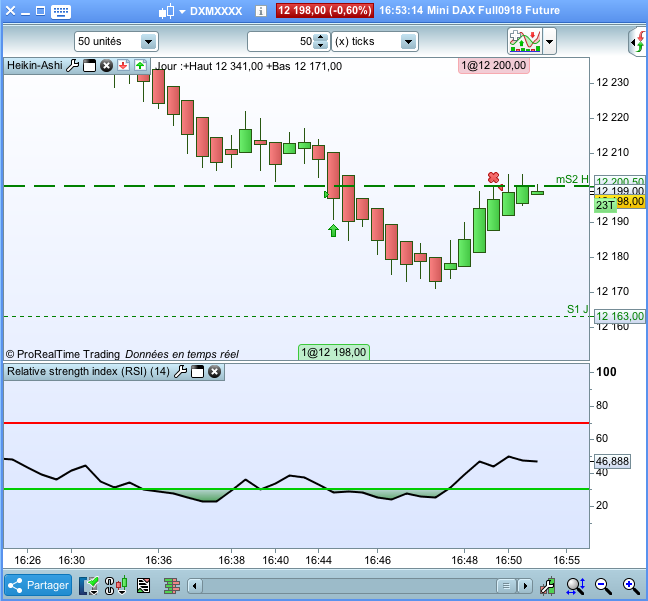Click the DXMXXXX instrument name
The width and height of the screenshot is (648, 601).
coord(216,11)
